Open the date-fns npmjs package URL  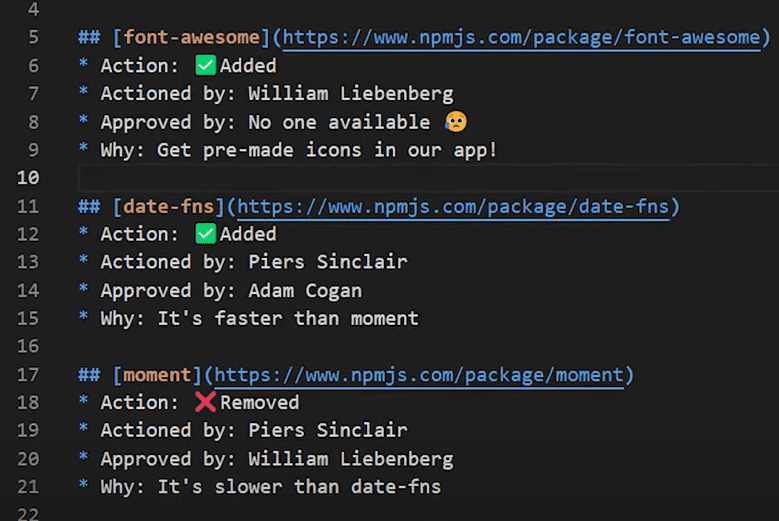tap(453, 206)
